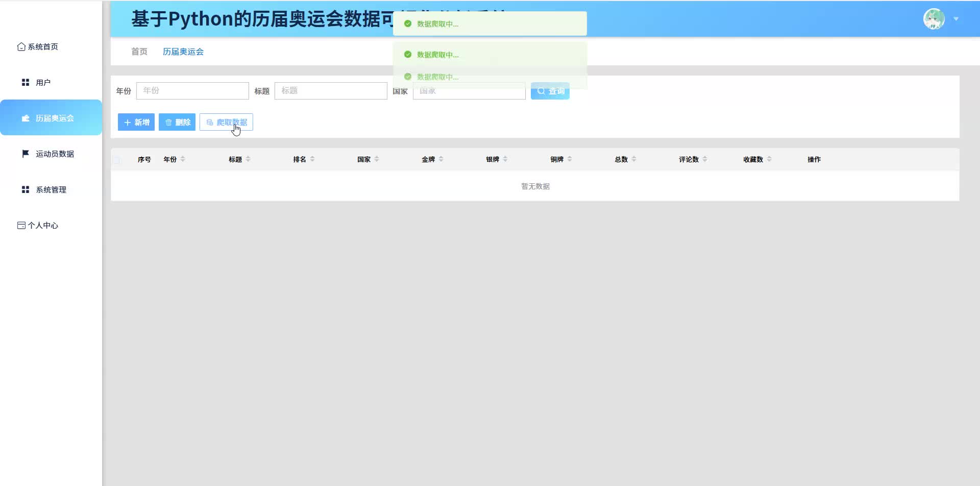Sort table by 总数 column
This screenshot has width=980, height=486.
(x=634, y=159)
